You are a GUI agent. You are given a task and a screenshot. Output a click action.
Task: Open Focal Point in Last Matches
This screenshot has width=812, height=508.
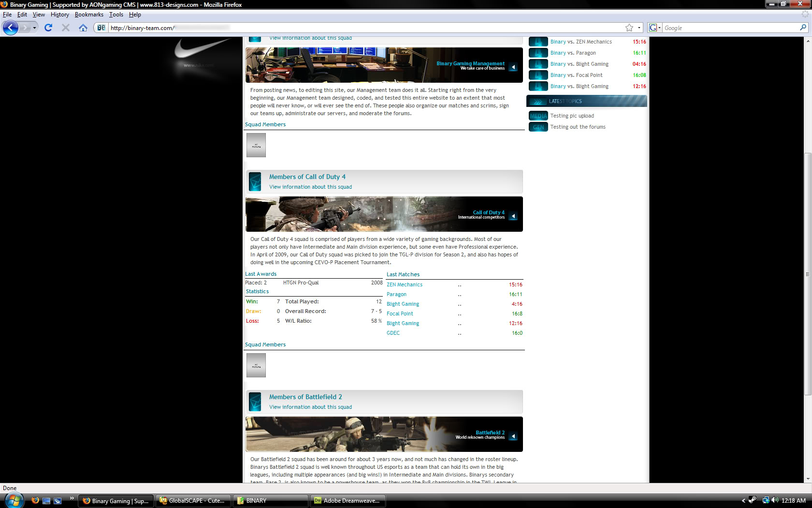click(x=400, y=314)
